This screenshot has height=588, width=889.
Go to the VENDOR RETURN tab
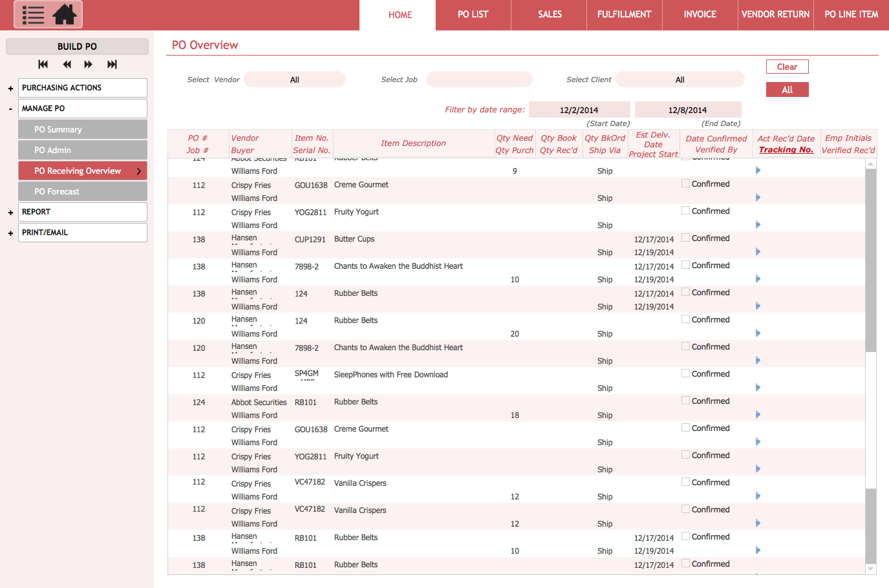(x=775, y=15)
